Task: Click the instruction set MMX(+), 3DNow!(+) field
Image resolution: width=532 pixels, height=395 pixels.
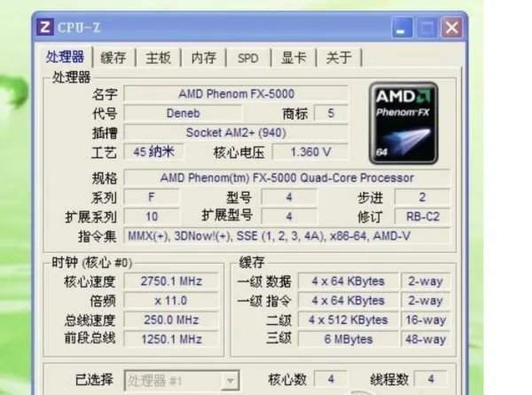Action: click(x=287, y=236)
